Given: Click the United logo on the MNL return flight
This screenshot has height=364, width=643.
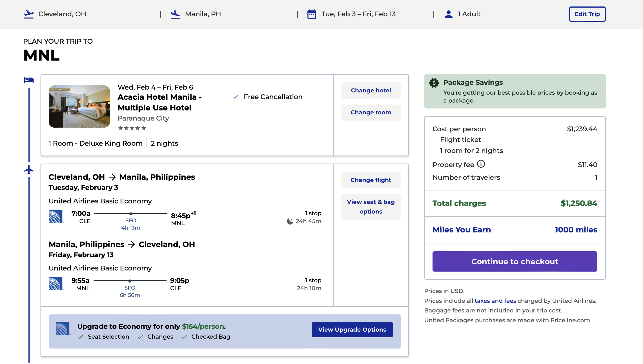Looking at the screenshot, I should (56, 283).
